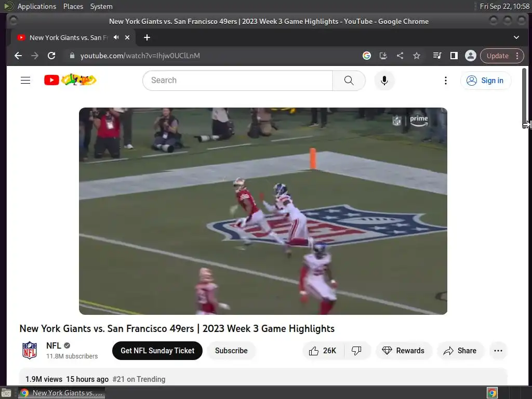Click the Chrome icon in bottom-right tray

pos(492,393)
